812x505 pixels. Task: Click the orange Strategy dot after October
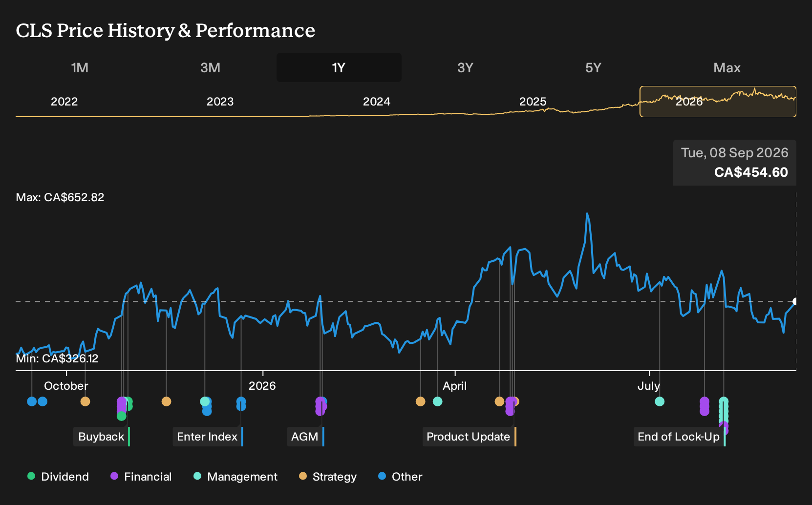click(x=85, y=401)
